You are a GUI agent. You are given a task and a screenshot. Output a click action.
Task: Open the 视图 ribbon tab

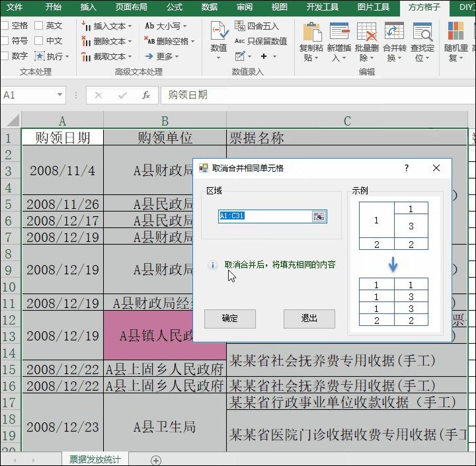tap(279, 7)
